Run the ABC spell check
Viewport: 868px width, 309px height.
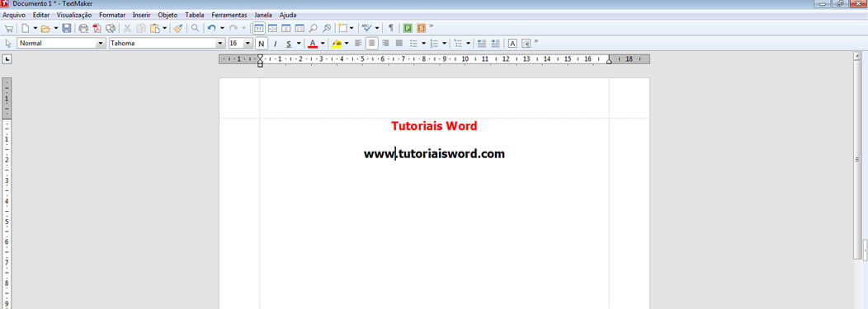click(x=367, y=28)
